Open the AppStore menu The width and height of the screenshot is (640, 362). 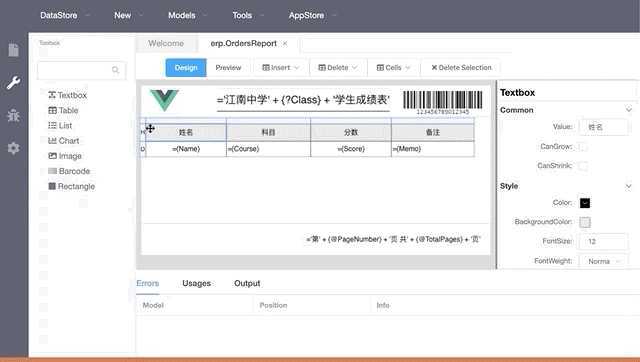tap(313, 16)
